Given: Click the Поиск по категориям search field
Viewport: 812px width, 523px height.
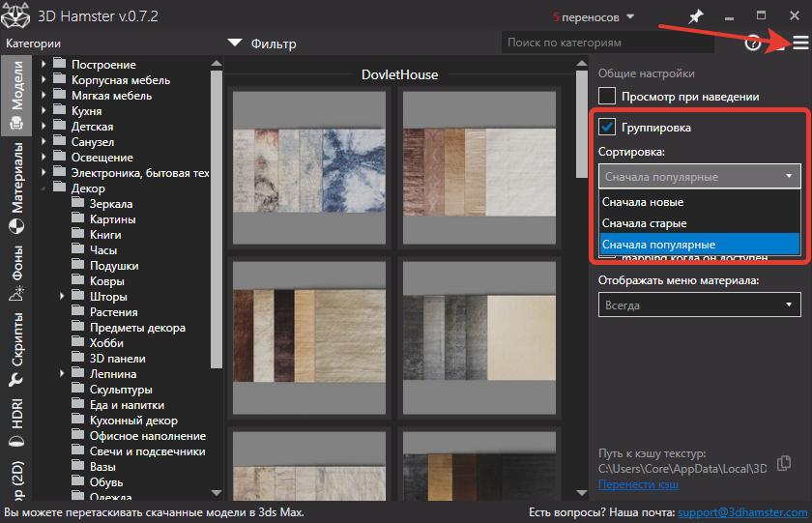Looking at the screenshot, I should point(608,43).
